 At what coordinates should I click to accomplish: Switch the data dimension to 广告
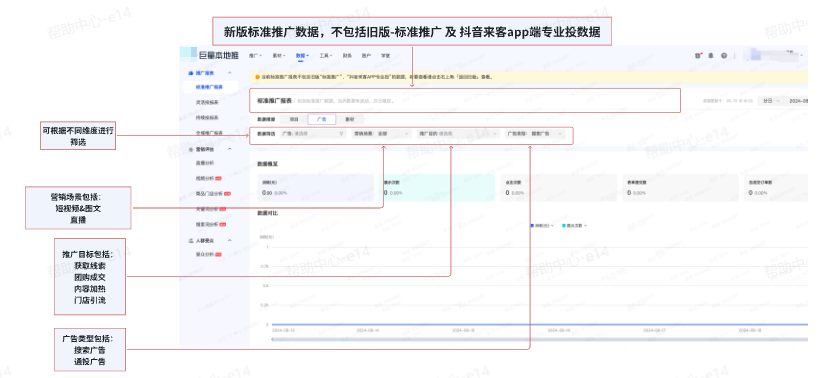(321, 120)
